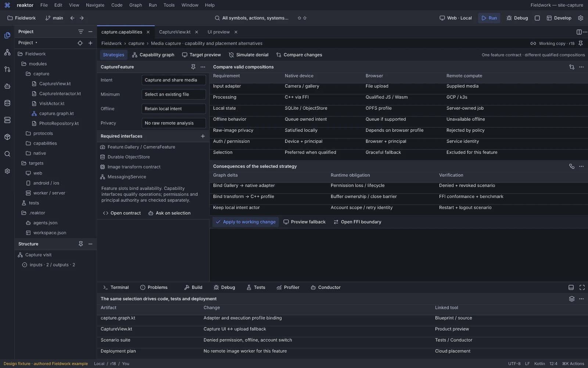This screenshot has width=588, height=368.
Task: Open the Project view dropdown
Action: (x=28, y=43)
